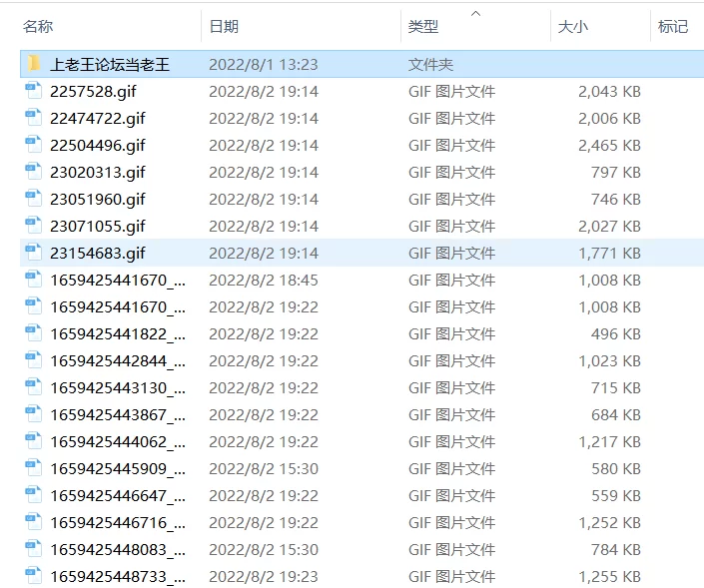The image size is (704, 588).
Task: Click the 15:30 date of file 1659425448083_...
Action: tap(264, 549)
